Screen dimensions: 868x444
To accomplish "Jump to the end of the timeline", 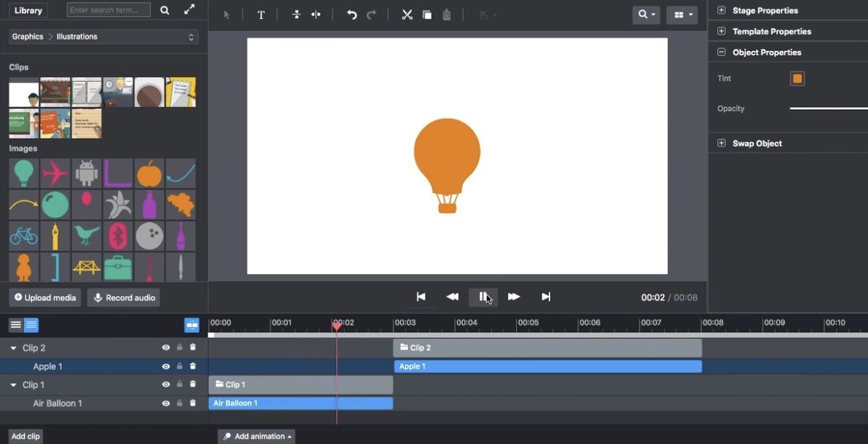I will click(546, 297).
